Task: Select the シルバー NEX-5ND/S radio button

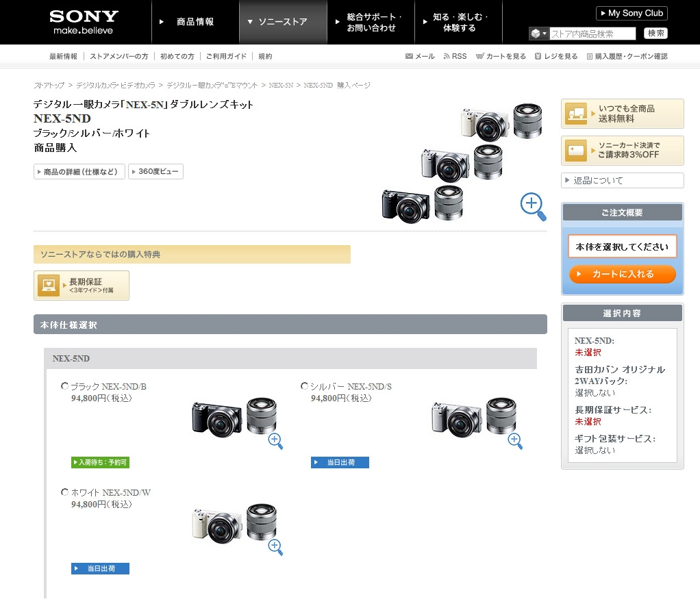Action: click(304, 386)
